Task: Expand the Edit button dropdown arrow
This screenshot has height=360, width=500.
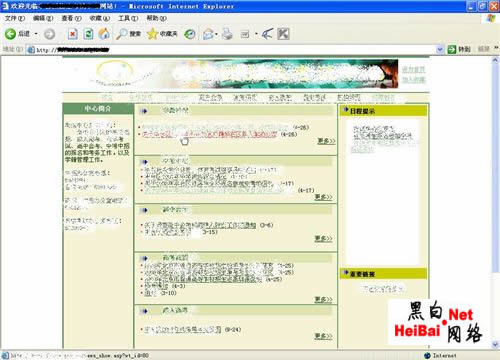Action: [256, 34]
